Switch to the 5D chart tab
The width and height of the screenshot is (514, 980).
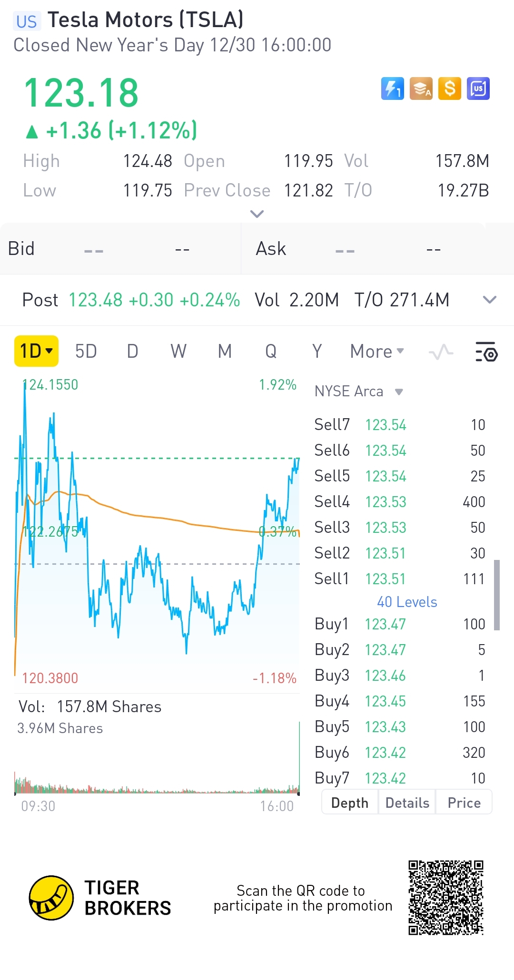[86, 352]
